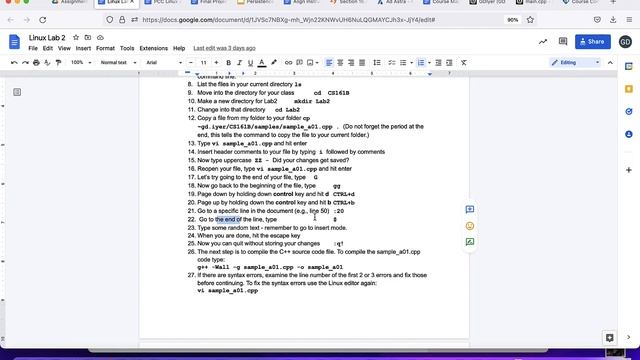Hide the menus with the caret
Image resolution: width=640 pixels, height=360 pixels.
pos(610,62)
